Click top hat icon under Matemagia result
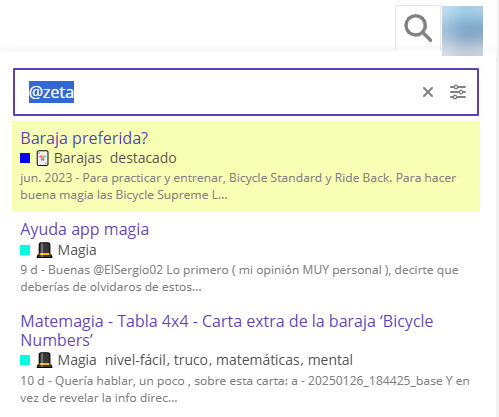 44,360
